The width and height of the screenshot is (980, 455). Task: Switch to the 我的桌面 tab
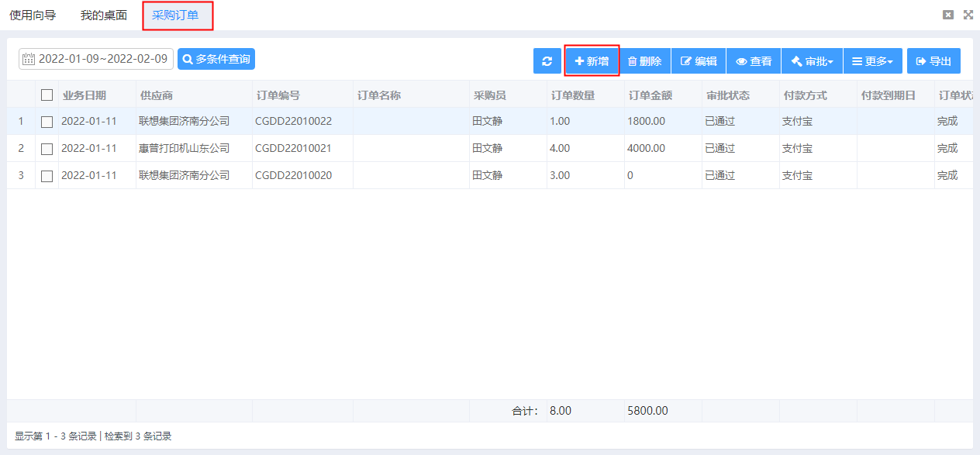tap(104, 15)
